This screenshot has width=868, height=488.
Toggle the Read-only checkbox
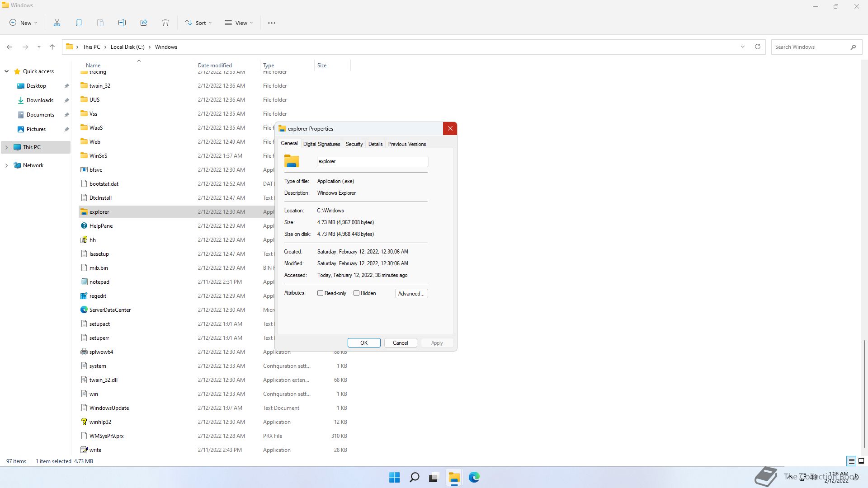(x=321, y=293)
